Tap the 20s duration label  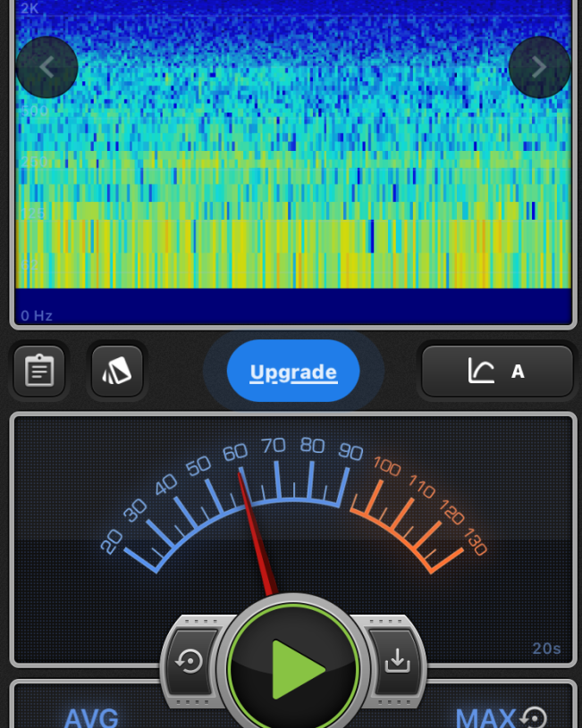click(546, 649)
